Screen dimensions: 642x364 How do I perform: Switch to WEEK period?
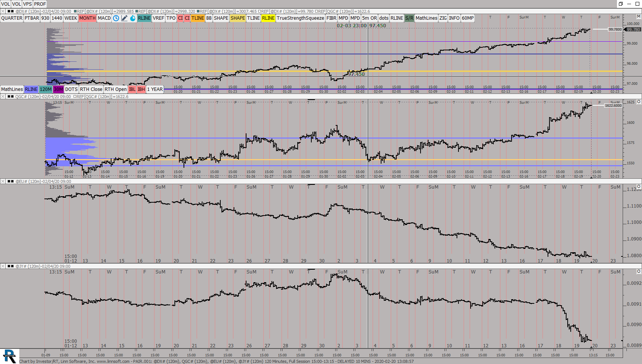click(71, 18)
